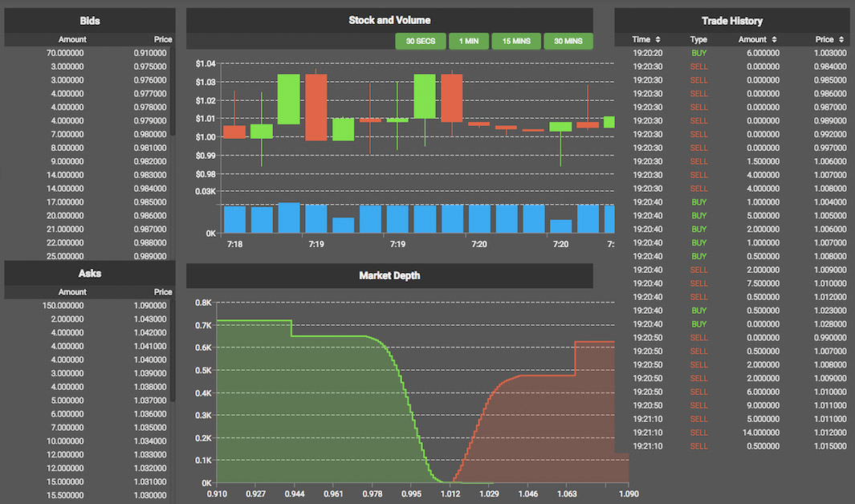Sort Trade History by Amount arrows
Screen dimensions: 855x504
774,40
